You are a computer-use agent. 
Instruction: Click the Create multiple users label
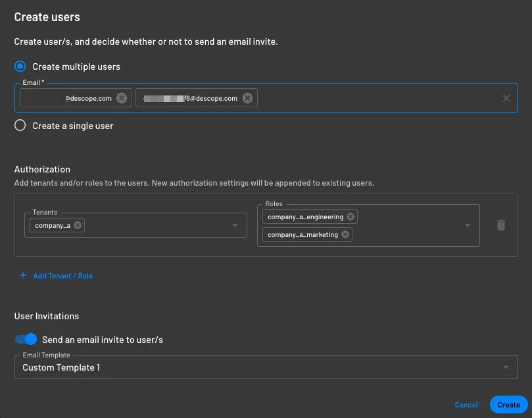76,66
